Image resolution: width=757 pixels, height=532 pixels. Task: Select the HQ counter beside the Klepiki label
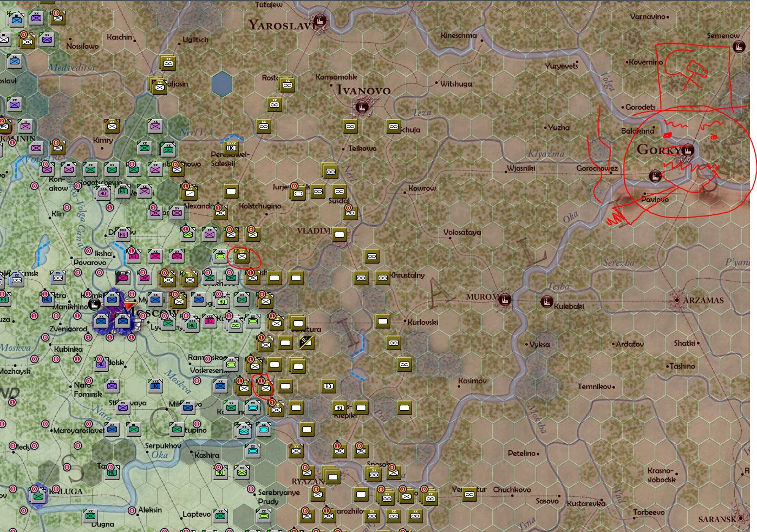click(340, 408)
